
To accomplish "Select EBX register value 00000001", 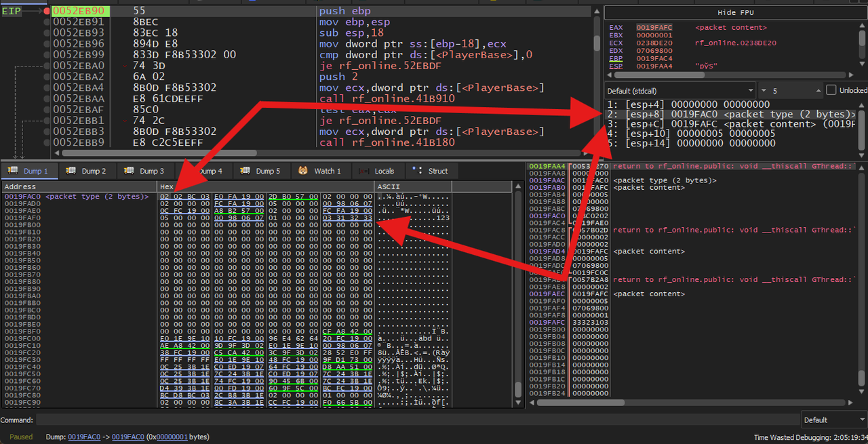I will click(654, 35).
